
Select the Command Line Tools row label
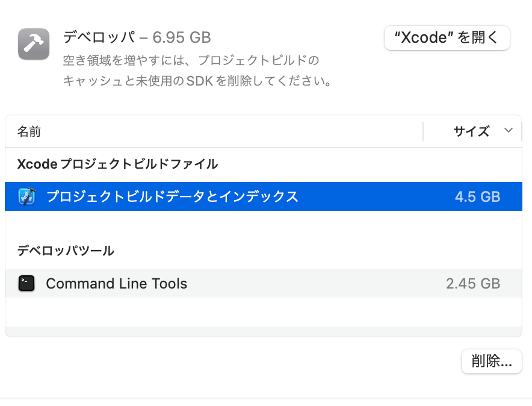[x=117, y=284]
